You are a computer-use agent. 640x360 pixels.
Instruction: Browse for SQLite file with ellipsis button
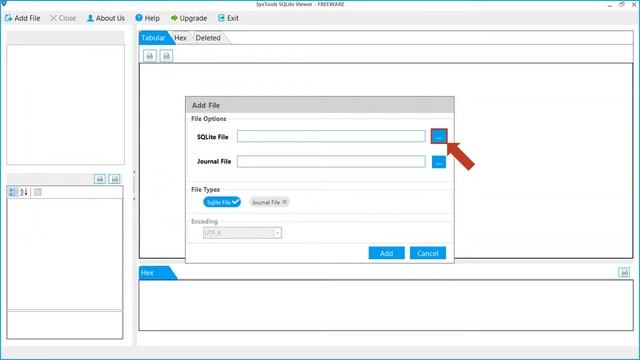coord(439,136)
